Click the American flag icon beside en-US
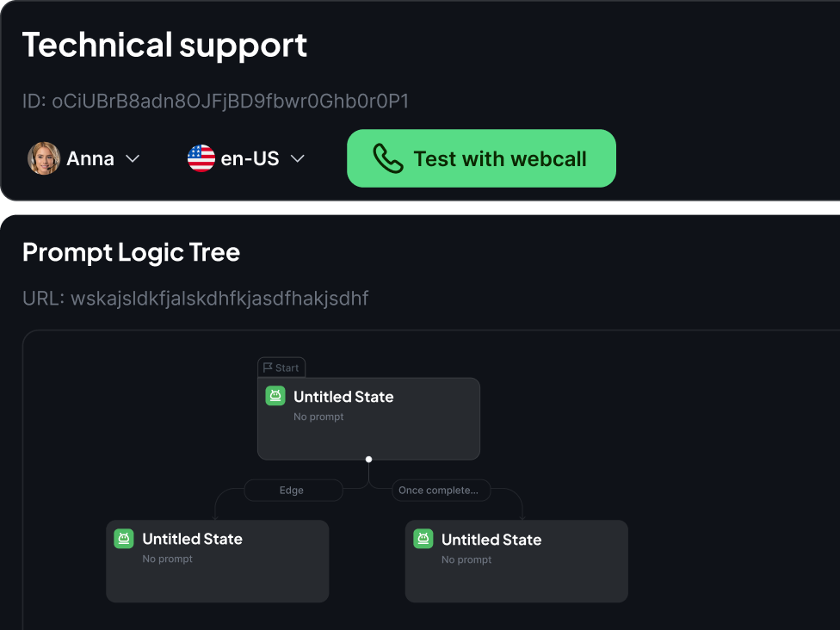The width and height of the screenshot is (840, 630). tap(201, 157)
